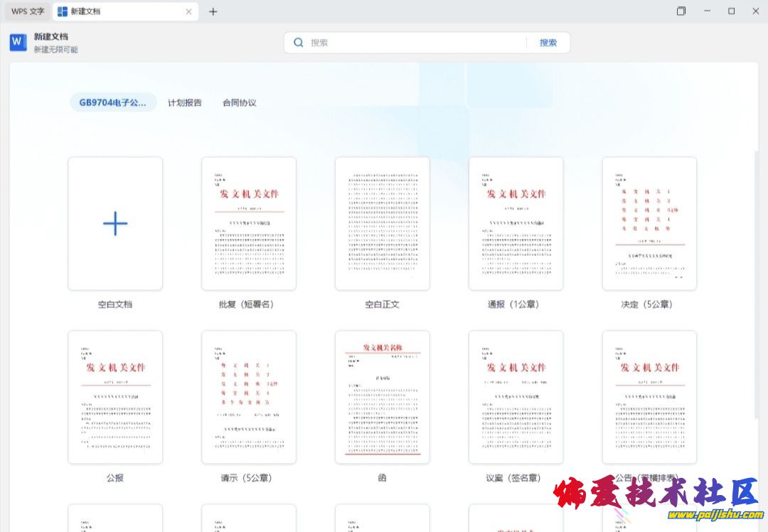Choose the 通报（1公章） template

516,223
